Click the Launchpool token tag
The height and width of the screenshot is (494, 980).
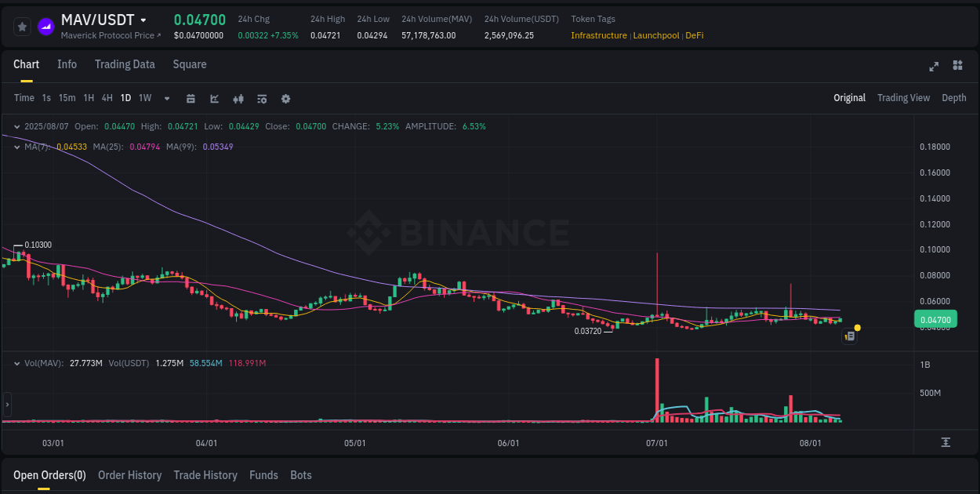pyautogui.click(x=658, y=35)
